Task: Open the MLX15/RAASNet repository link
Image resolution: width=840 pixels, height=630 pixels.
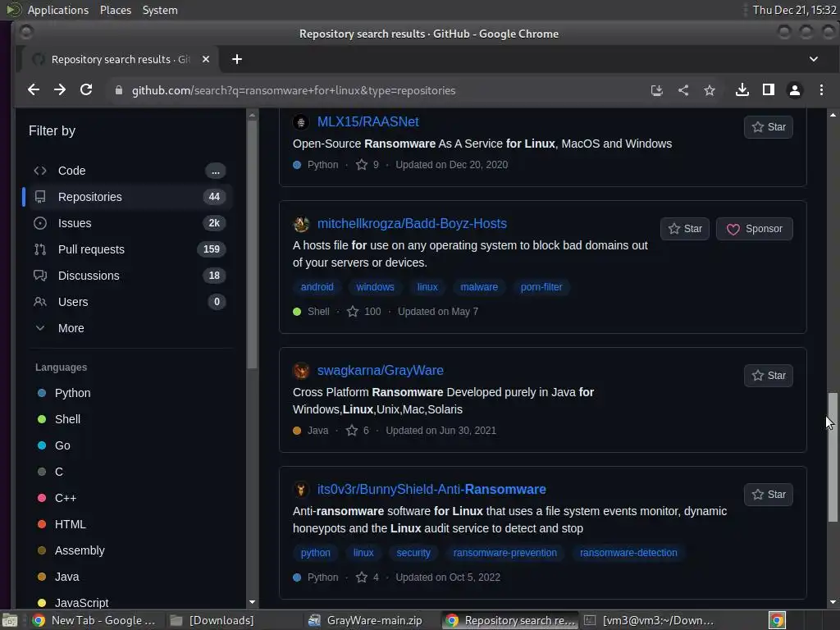Action: pos(368,121)
